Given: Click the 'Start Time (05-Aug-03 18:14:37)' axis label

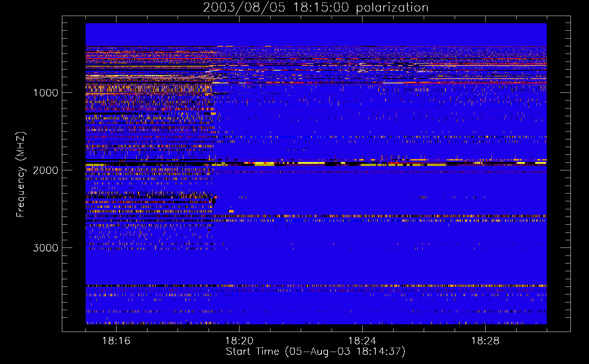Looking at the screenshot, I should (316, 352).
